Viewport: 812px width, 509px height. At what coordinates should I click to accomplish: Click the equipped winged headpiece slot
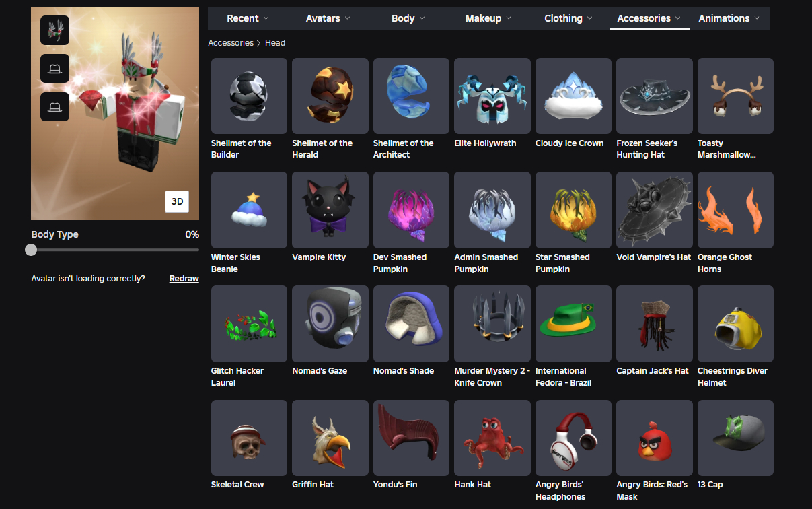pyautogui.click(x=54, y=30)
